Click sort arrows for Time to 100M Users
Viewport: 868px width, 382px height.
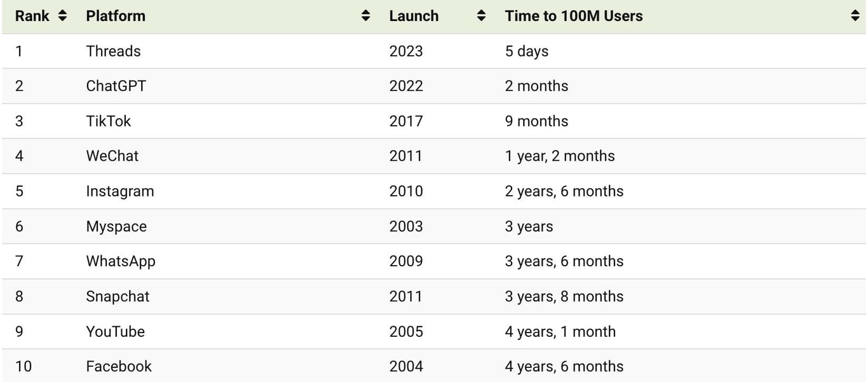tap(855, 17)
